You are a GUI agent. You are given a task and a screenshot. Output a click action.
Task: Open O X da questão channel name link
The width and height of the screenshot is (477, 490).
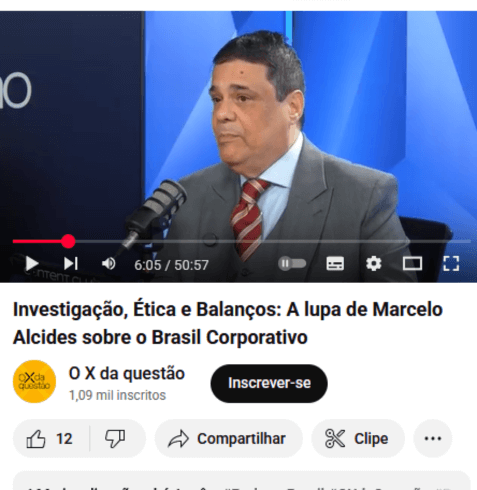(127, 373)
